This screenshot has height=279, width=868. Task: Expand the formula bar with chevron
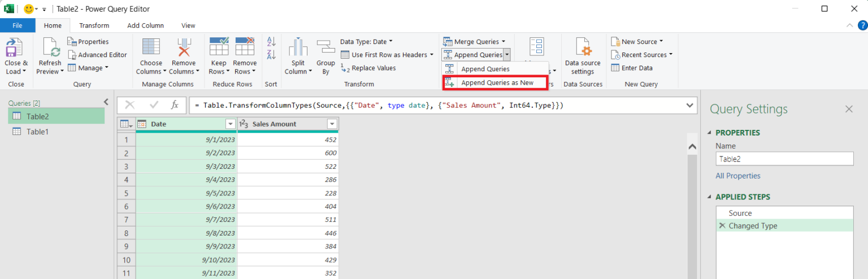point(689,105)
